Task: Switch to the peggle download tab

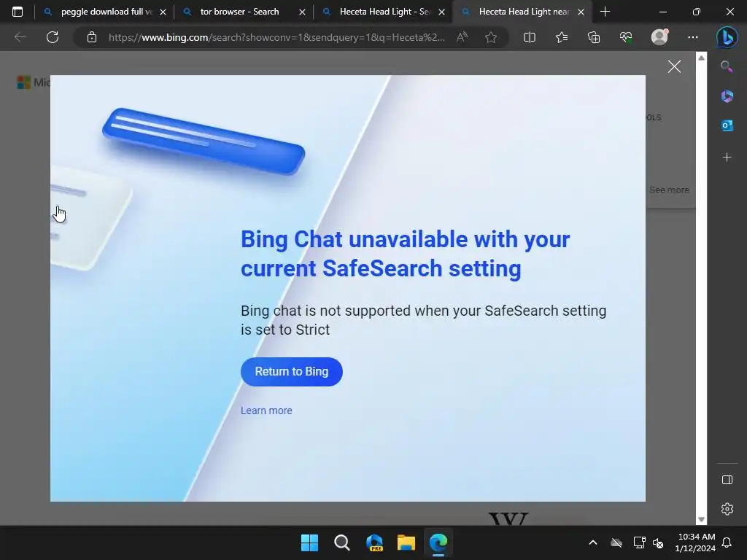Action: click(104, 12)
